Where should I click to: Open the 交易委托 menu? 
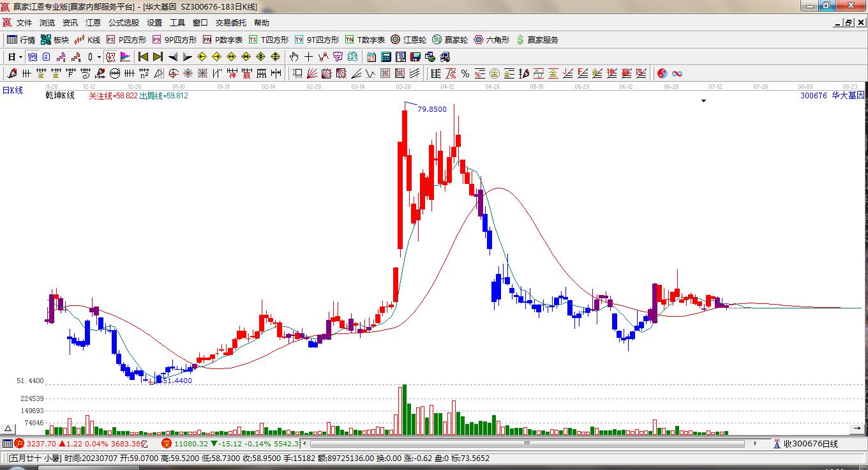click(231, 23)
